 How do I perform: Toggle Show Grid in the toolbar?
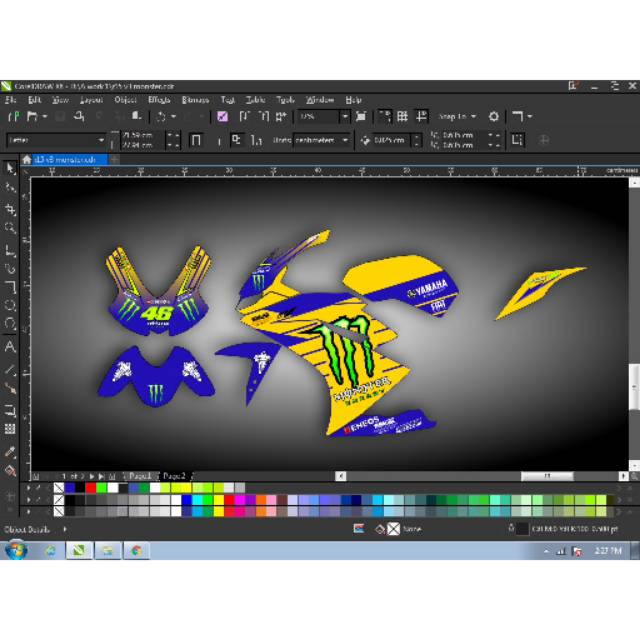402,117
